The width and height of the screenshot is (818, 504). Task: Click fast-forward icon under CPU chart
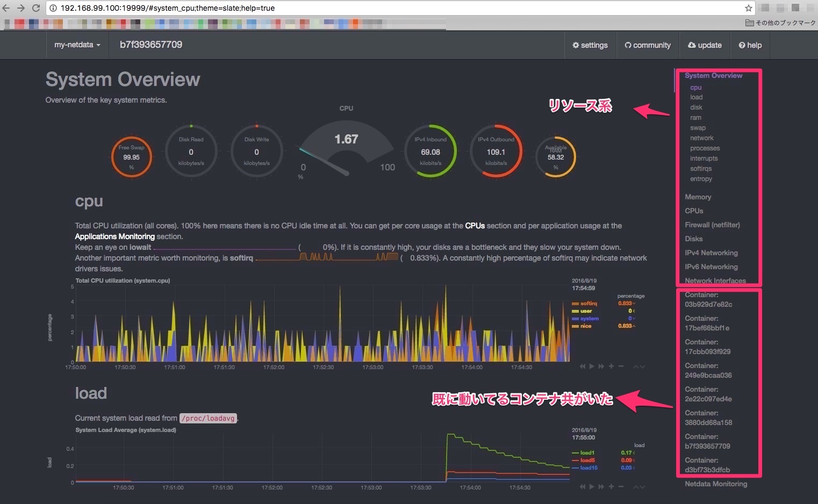(x=601, y=366)
